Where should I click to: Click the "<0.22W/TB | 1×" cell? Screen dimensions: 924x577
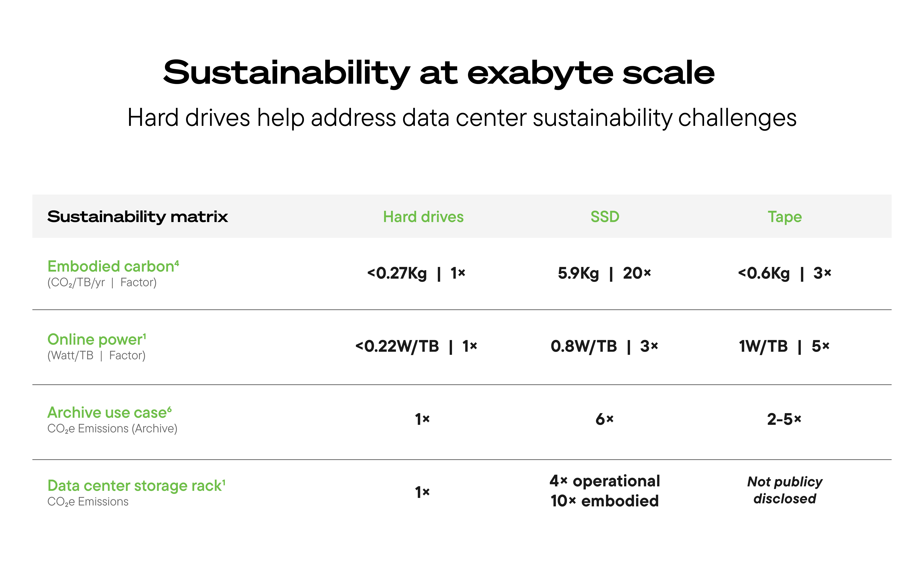(416, 347)
